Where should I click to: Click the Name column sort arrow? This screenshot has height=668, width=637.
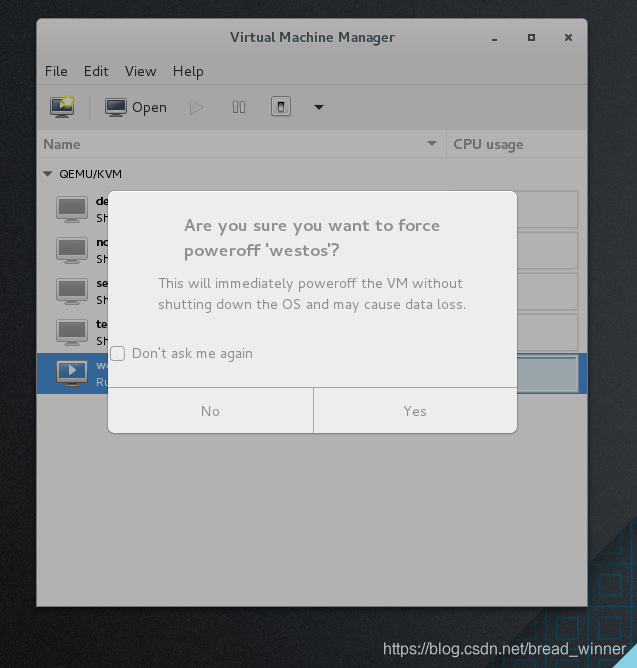pyautogui.click(x=432, y=144)
